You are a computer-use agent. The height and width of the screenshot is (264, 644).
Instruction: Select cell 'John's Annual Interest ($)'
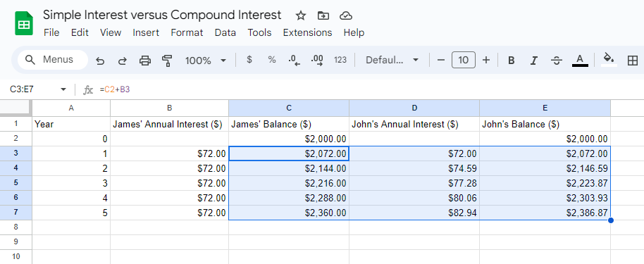click(414, 124)
